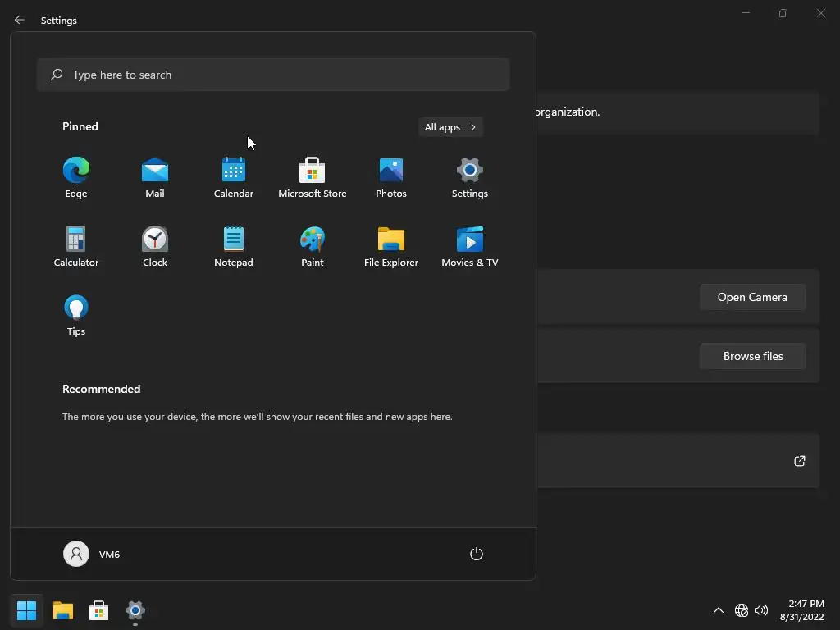Open volume control in system tray
The image size is (840, 630).
760,610
